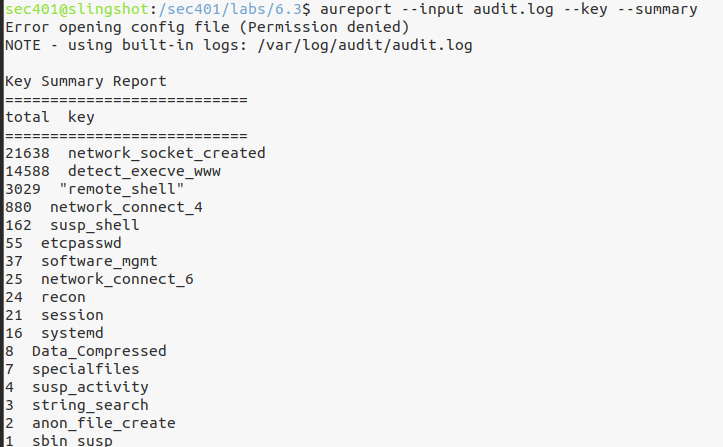
Task: Click the detect_execve_www key row
Action: 144,171
